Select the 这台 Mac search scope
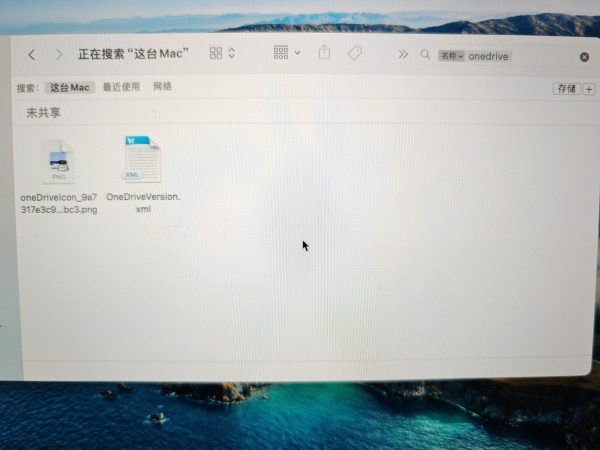Viewport: 600px width, 450px height. point(70,88)
